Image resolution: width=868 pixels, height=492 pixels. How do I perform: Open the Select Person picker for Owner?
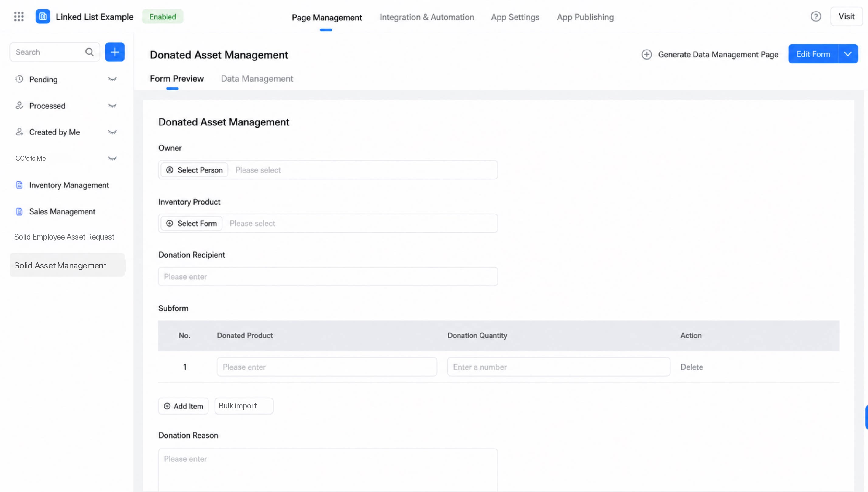point(195,170)
